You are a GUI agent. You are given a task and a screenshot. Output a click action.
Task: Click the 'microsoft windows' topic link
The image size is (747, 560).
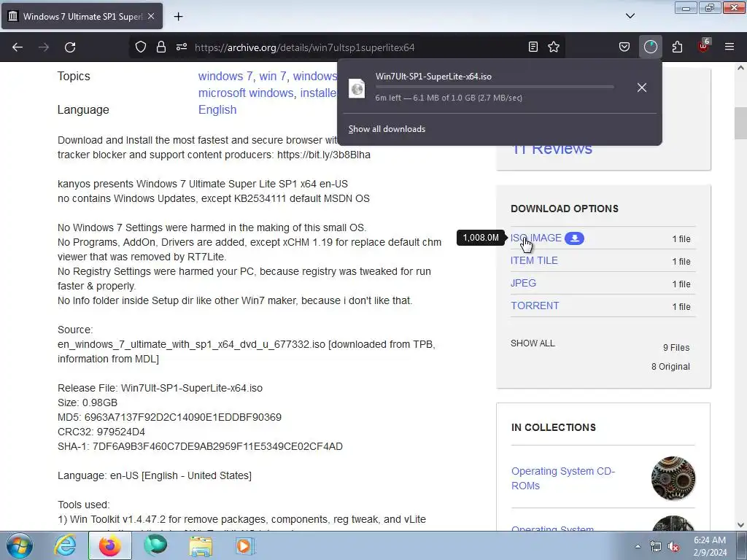click(246, 93)
